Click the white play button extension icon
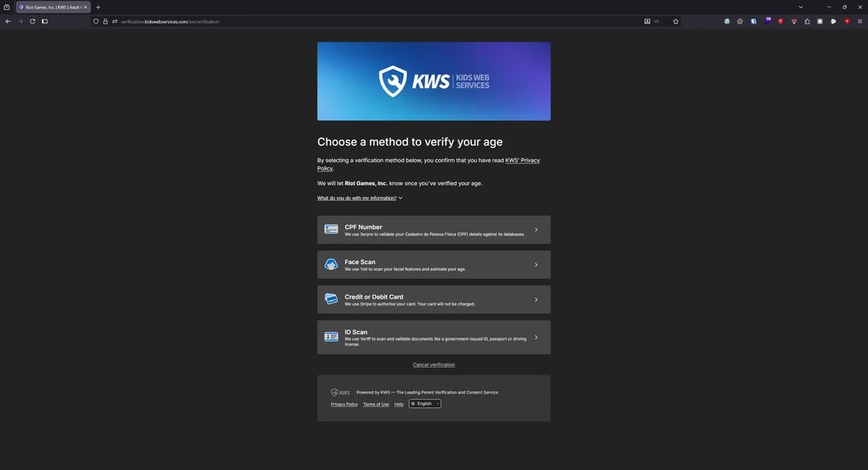 pos(833,22)
